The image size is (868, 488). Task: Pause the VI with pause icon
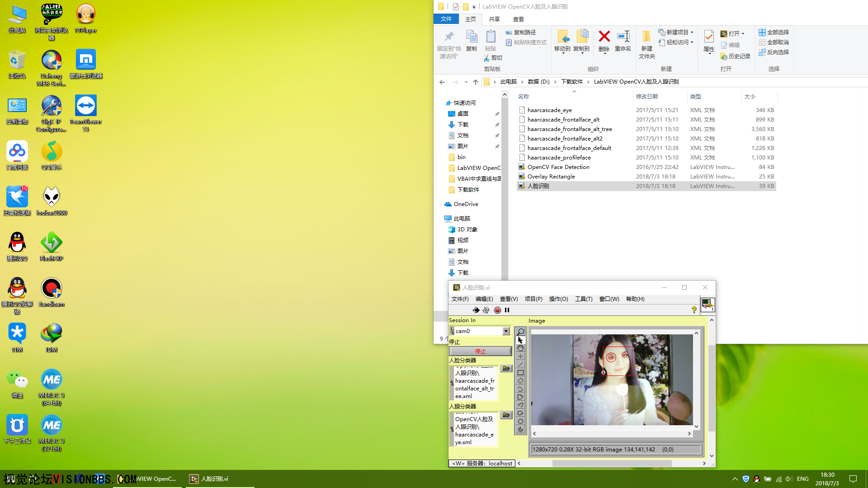[x=507, y=310]
